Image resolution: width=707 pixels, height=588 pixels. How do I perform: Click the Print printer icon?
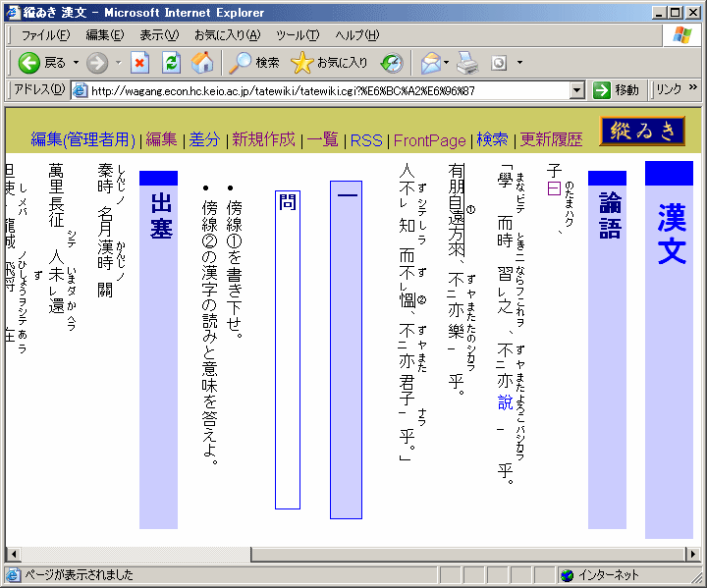466,63
